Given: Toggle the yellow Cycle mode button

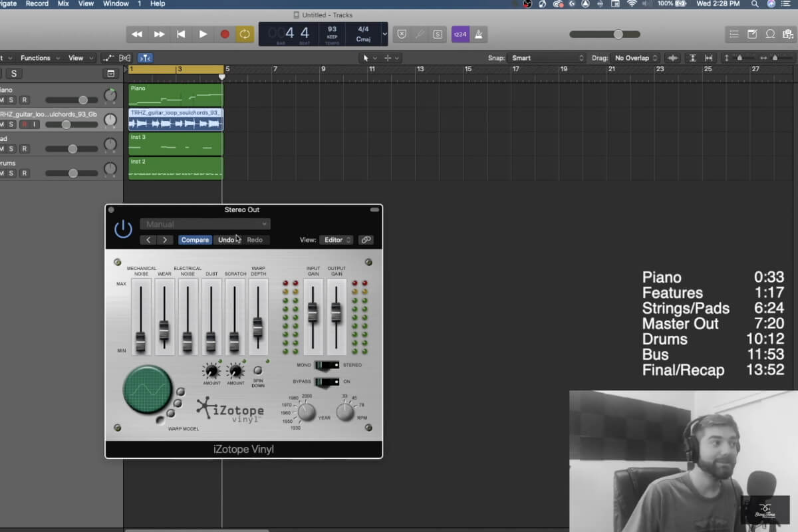Looking at the screenshot, I should tap(245, 34).
